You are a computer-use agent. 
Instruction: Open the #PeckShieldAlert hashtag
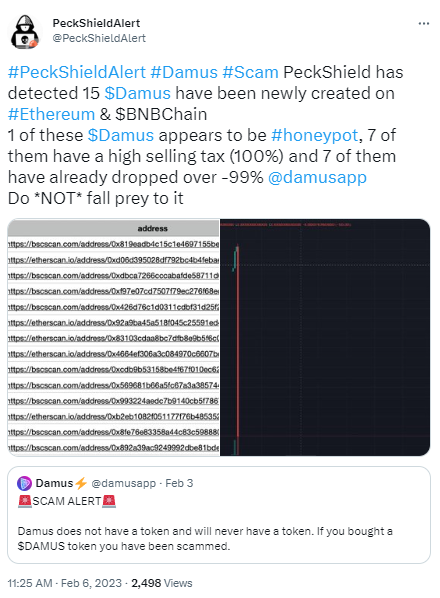pyautogui.click(x=77, y=72)
